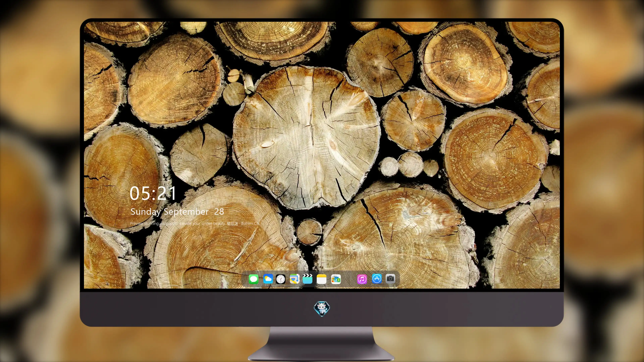Click the 05:21 clock display

click(x=153, y=193)
